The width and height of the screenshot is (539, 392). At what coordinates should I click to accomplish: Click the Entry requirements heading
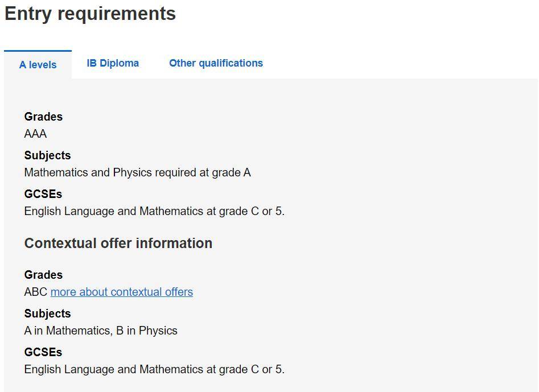pos(90,14)
